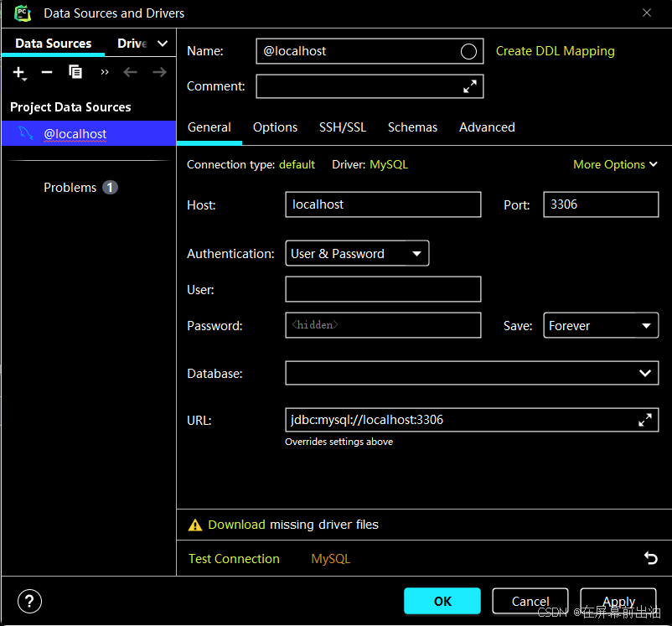Screen dimensions: 672x626
Task: Click the Remove data source minus icon
Action: [47, 72]
